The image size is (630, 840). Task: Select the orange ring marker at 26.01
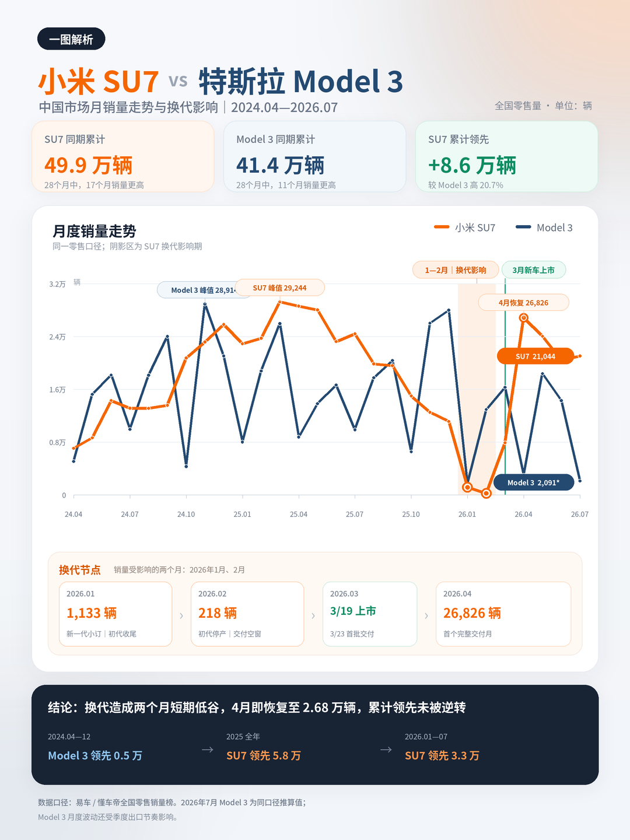click(467, 487)
